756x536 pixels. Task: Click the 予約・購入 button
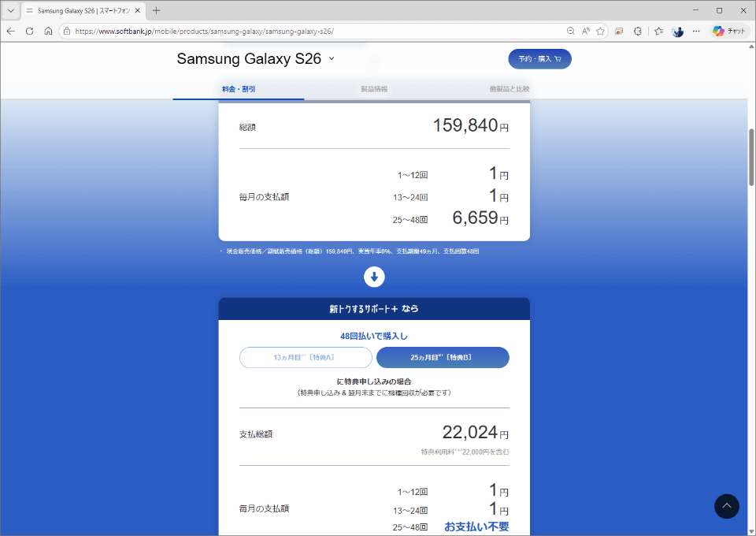point(539,59)
